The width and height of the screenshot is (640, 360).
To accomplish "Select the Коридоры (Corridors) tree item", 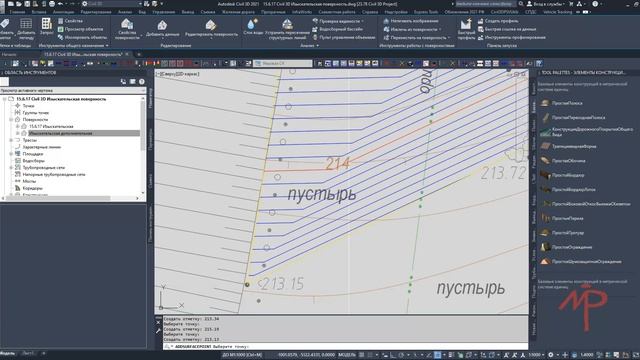I will [32, 188].
